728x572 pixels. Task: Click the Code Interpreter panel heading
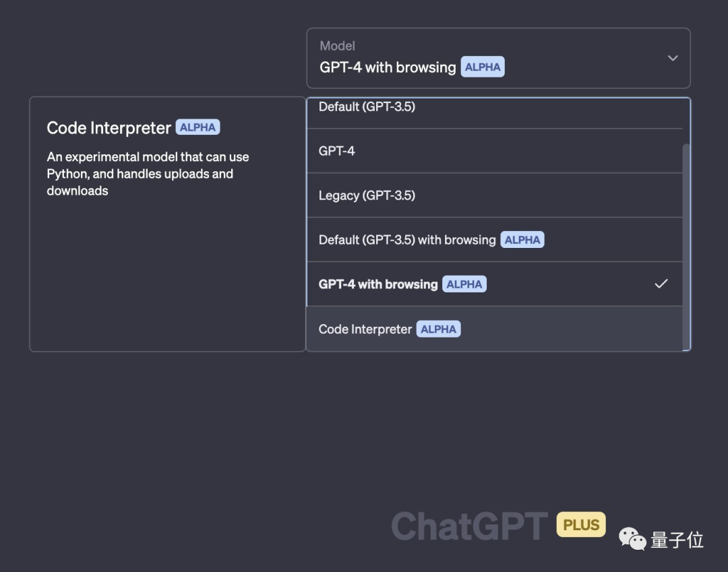(x=109, y=128)
